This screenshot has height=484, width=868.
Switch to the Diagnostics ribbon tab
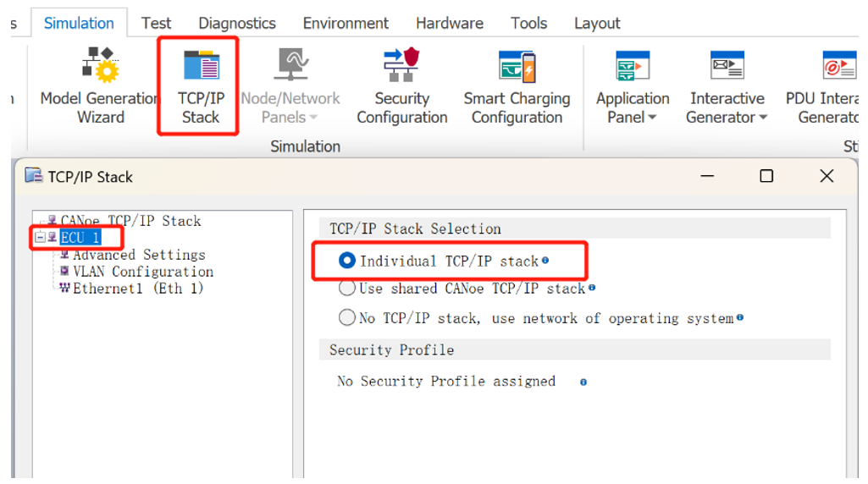point(237,23)
